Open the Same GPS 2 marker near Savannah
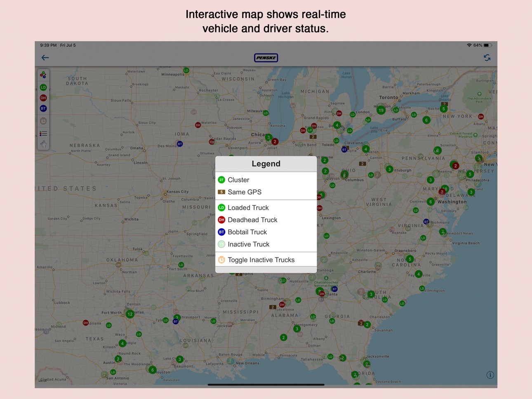 (x=361, y=323)
